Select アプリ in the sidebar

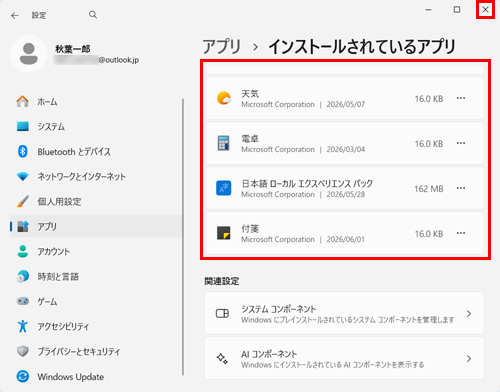point(96,226)
